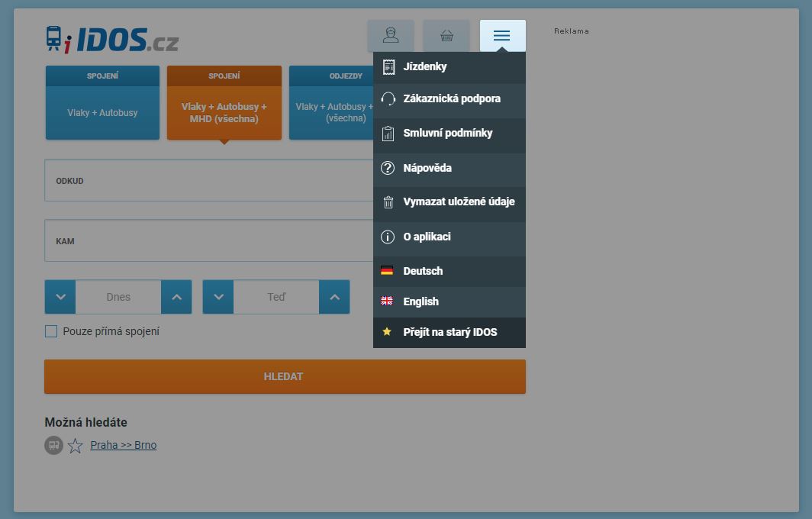Click the question mark Nápověda icon
Screen dimensions: 812x519
click(388, 168)
